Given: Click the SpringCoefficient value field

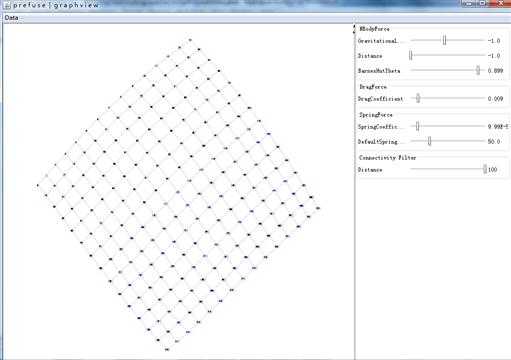Looking at the screenshot, I should pos(498,127).
